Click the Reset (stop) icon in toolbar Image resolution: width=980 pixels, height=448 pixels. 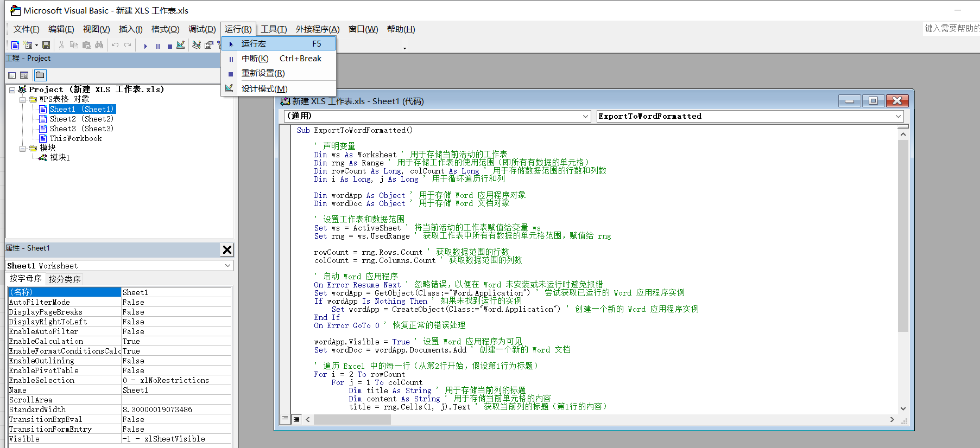[x=170, y=46]
